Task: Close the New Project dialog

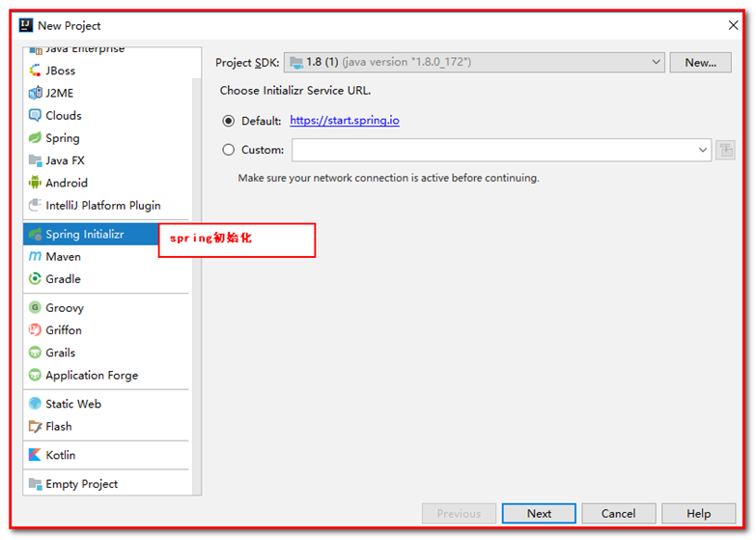Action: 734,25
